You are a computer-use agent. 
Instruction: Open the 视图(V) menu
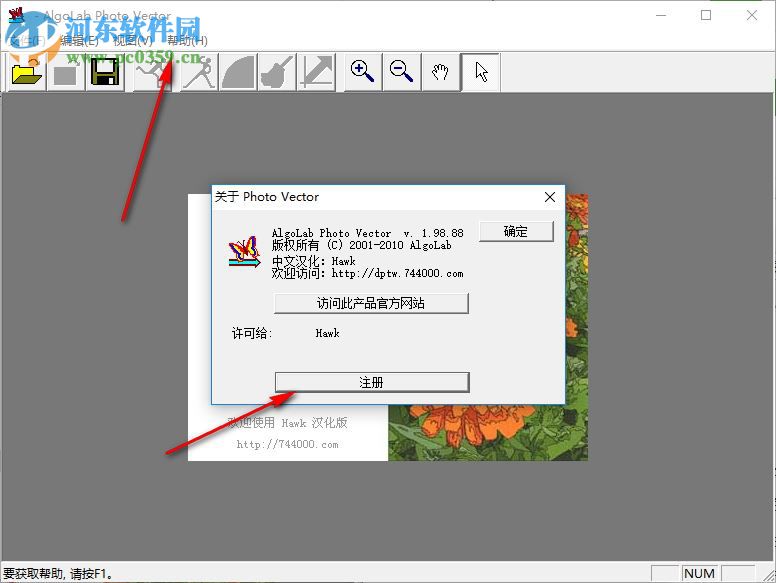tap(133, 40)
